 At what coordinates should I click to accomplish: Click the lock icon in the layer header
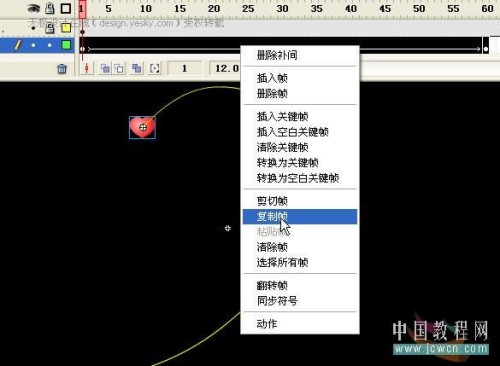[x=50, y=8]
